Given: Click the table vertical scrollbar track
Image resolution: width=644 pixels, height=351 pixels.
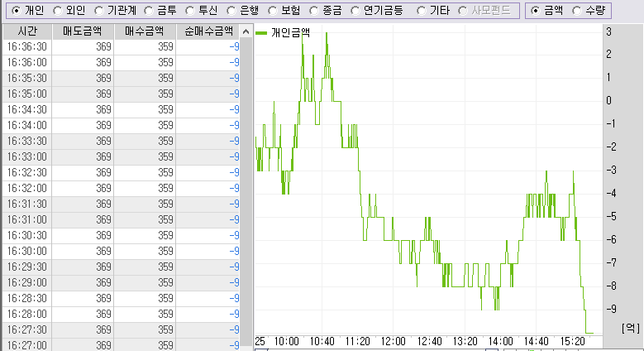Looking at the screenshot, I should [246, 194].
